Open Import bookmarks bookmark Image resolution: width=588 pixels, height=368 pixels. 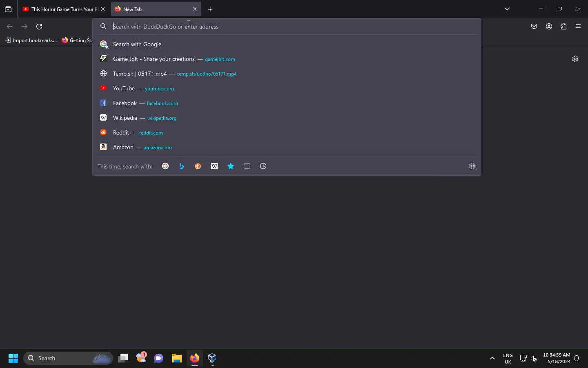point(31,40)
